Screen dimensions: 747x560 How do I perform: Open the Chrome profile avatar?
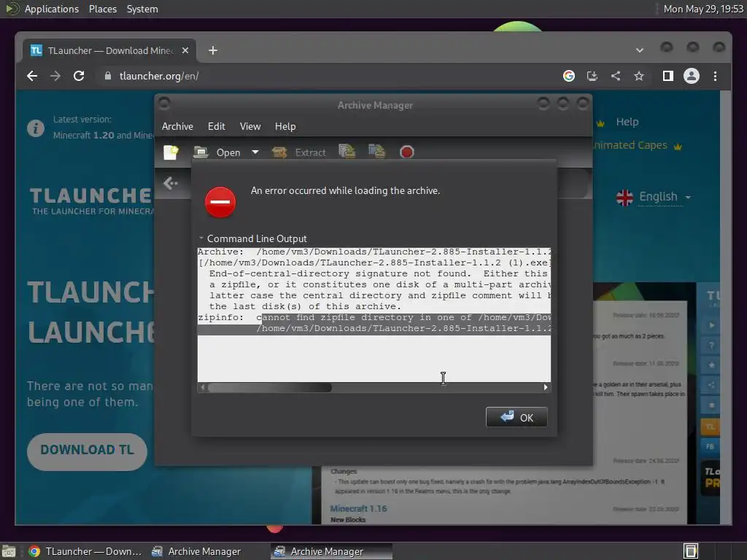[x=692, y=76]
